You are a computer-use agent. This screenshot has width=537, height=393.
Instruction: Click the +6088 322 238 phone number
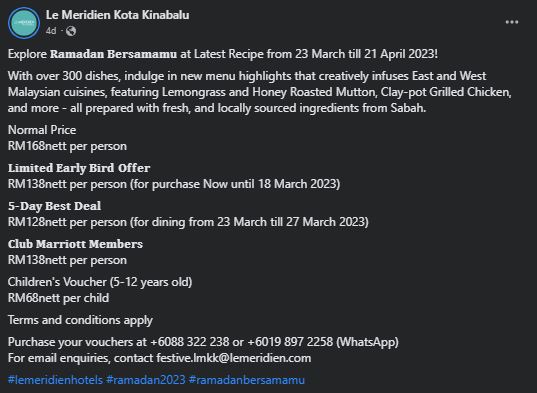tap(190, 342)
